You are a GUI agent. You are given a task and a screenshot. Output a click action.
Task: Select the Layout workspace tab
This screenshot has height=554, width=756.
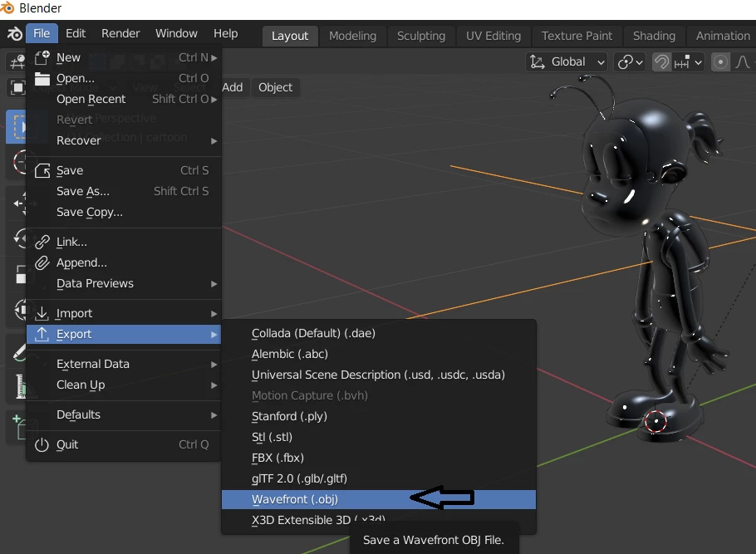pyautogui.click(x=290, y=37)
